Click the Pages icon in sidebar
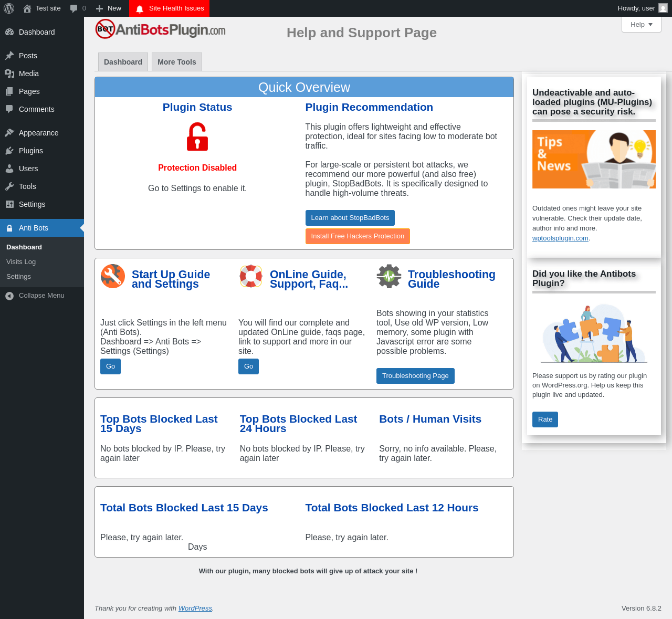 (x=9, y=91)
